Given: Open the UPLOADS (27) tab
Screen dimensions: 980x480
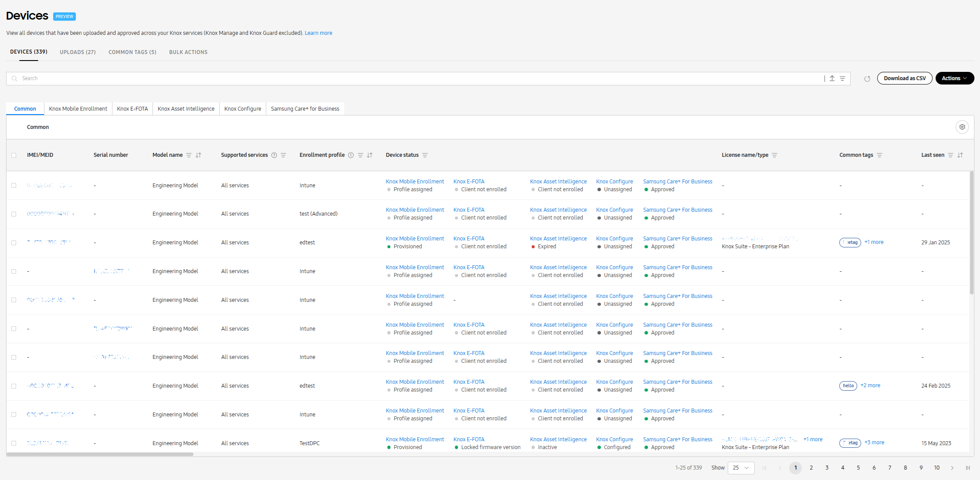Looking at the screenshot, I should (x=78, y=52).
